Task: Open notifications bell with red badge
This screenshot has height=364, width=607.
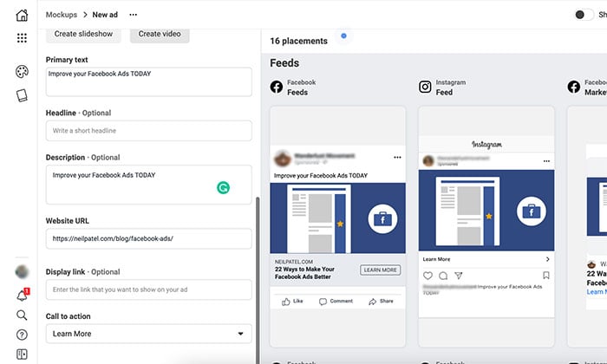Action: 22,296
